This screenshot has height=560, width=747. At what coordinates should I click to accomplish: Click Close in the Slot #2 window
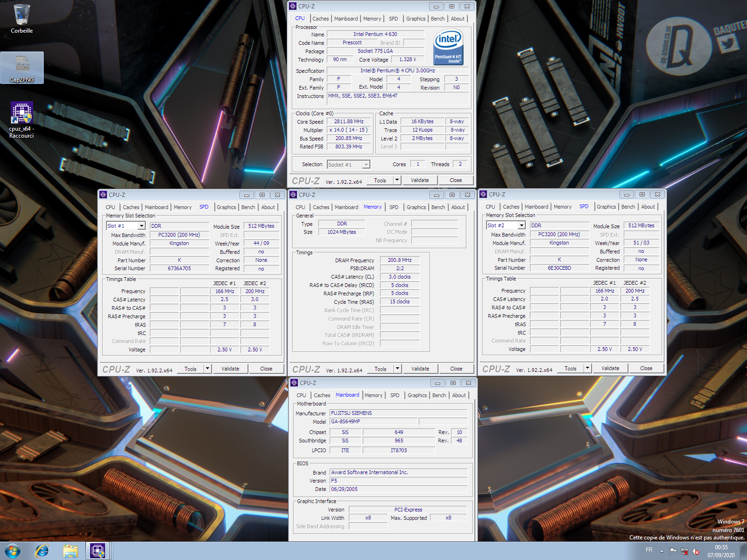click(646, 368)
